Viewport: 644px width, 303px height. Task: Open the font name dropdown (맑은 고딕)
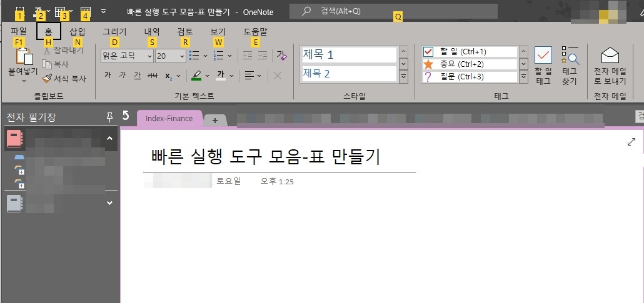click(x=150, y=56)
